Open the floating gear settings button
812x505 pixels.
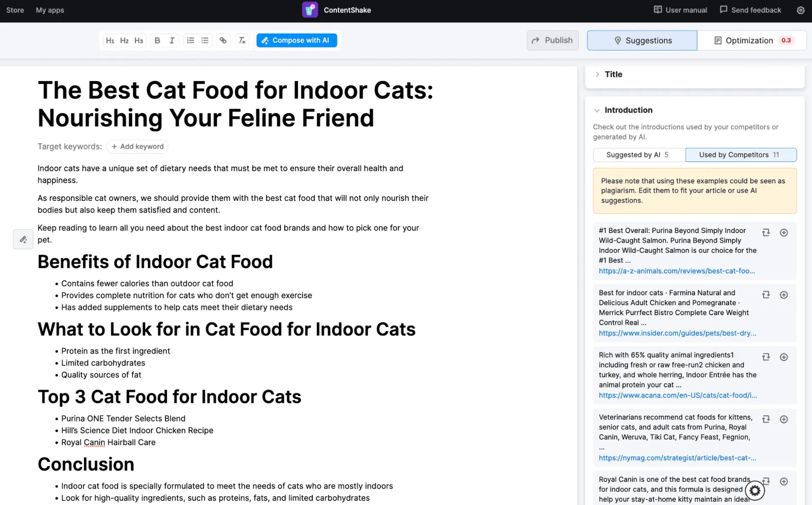[755, 490]
